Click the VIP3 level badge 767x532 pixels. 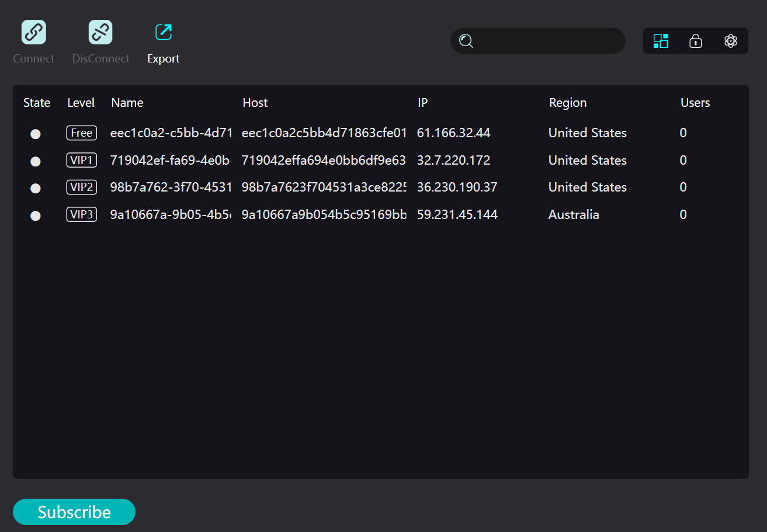pyautogui.click(x=81, y=214)
